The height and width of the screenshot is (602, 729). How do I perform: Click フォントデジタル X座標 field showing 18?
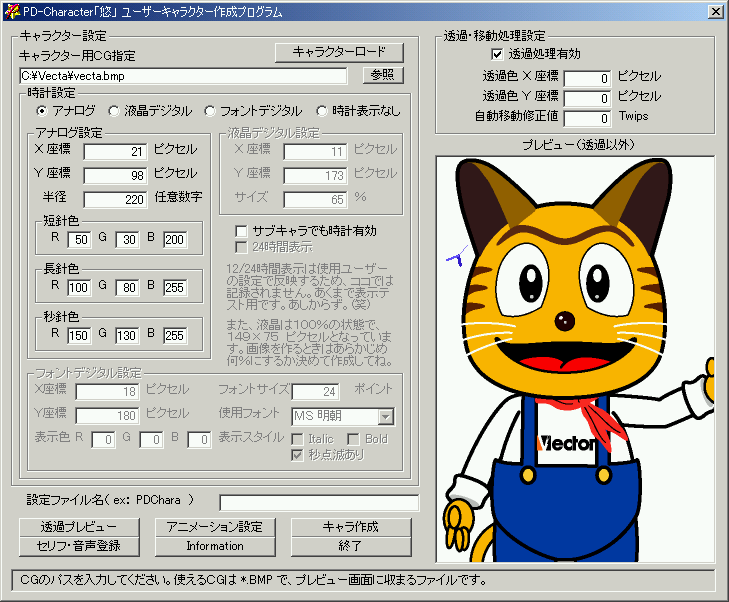point(107,392)
